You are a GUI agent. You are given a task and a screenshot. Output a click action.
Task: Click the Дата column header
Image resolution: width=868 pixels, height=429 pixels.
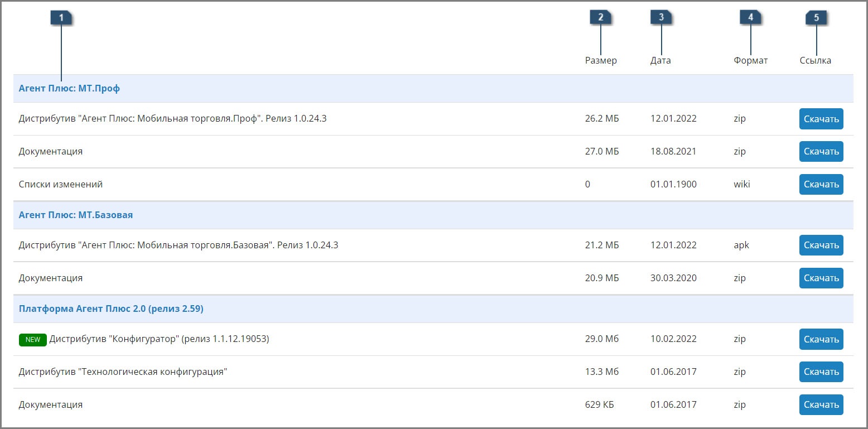pos(660,60)
